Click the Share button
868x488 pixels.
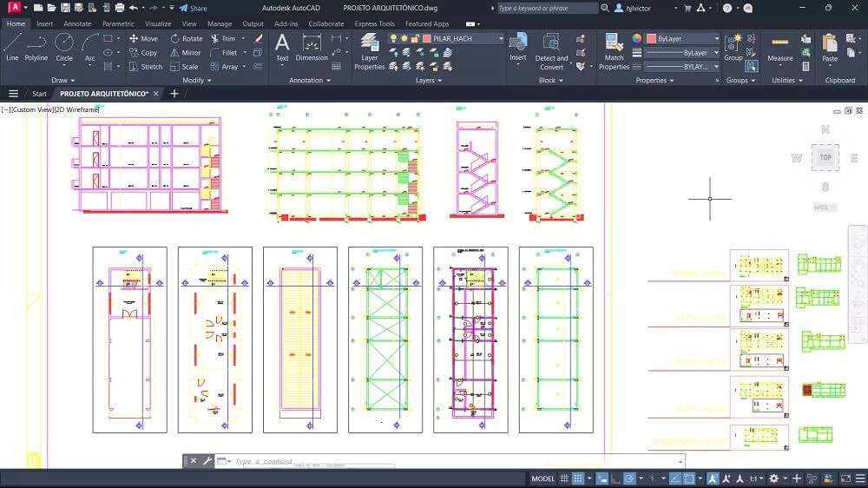[194, 9]
